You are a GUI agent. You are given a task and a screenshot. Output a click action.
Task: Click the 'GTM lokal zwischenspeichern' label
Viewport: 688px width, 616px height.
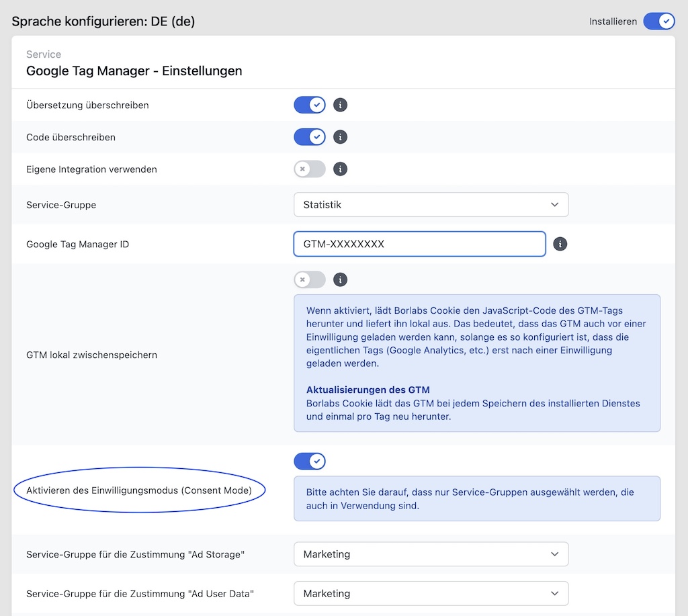pos(91,355)
